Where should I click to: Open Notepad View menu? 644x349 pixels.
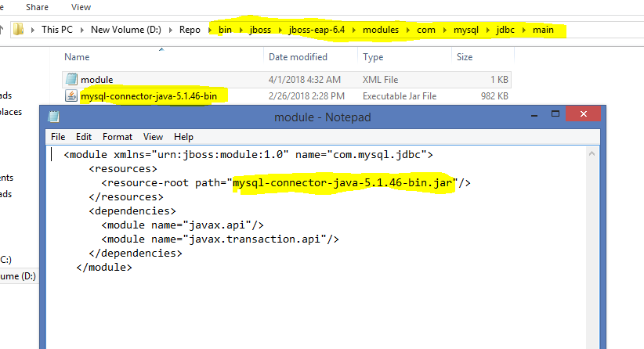pos(154,137)
